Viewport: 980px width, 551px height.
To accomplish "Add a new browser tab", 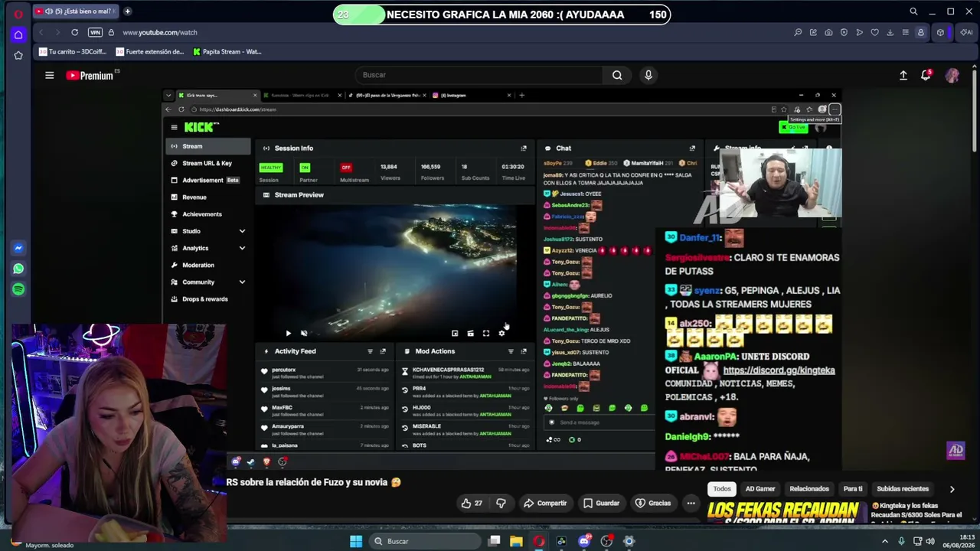I will (x=127, y=11).
